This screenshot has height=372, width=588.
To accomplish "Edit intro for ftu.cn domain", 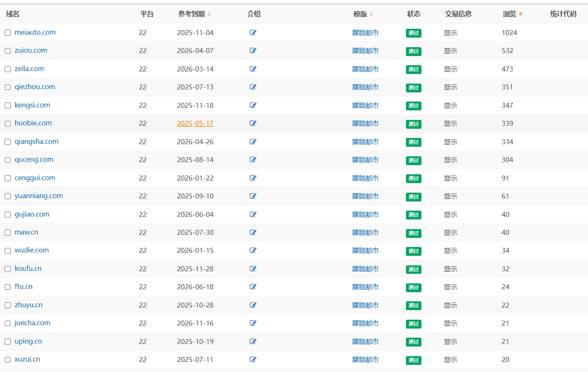I will (x=253, y=287).
